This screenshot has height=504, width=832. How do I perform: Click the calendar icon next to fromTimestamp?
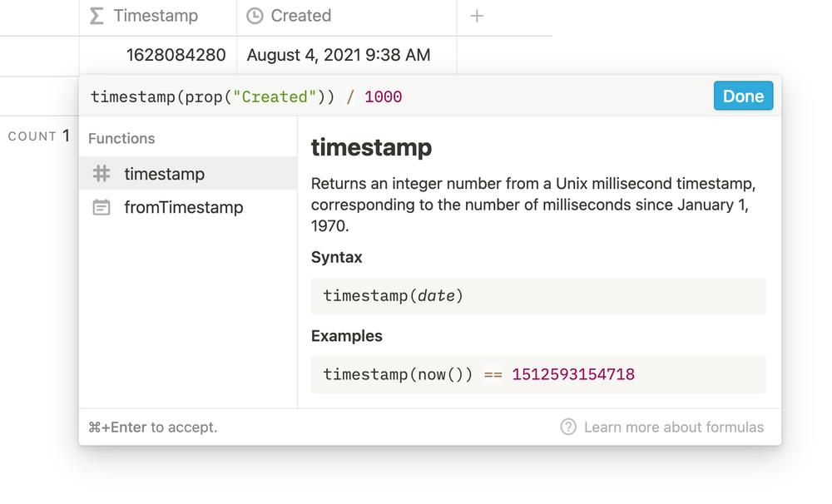(102, 207)
